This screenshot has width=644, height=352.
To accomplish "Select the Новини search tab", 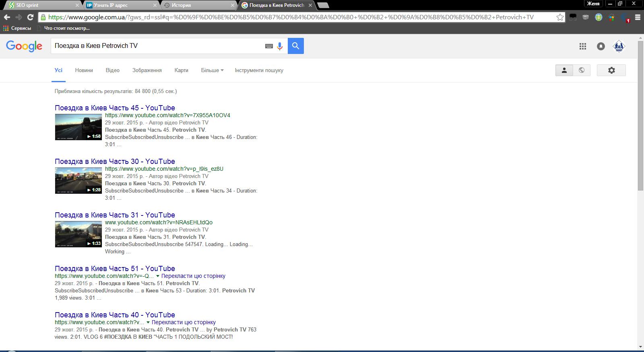I will tap(84, 70).
